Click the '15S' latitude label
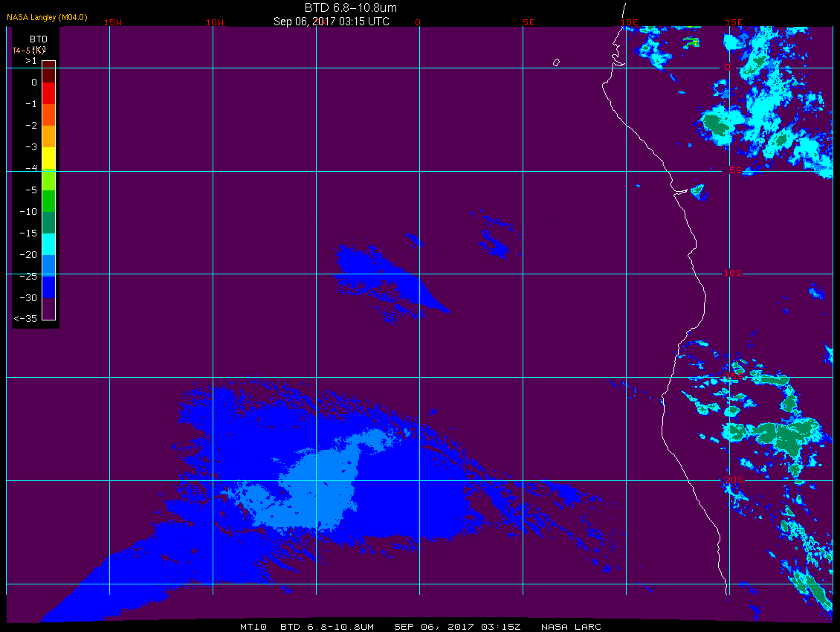 point(734,376)
